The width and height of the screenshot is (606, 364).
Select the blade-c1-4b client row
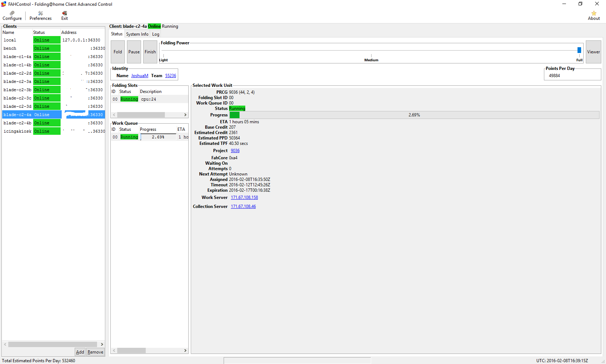tap(53, 65)
